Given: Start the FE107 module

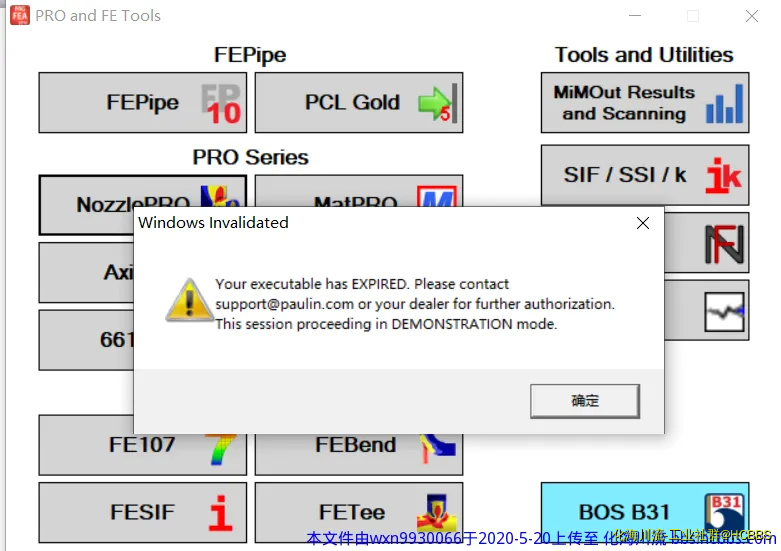Looking at the screenshot, I should click(142, 445).
